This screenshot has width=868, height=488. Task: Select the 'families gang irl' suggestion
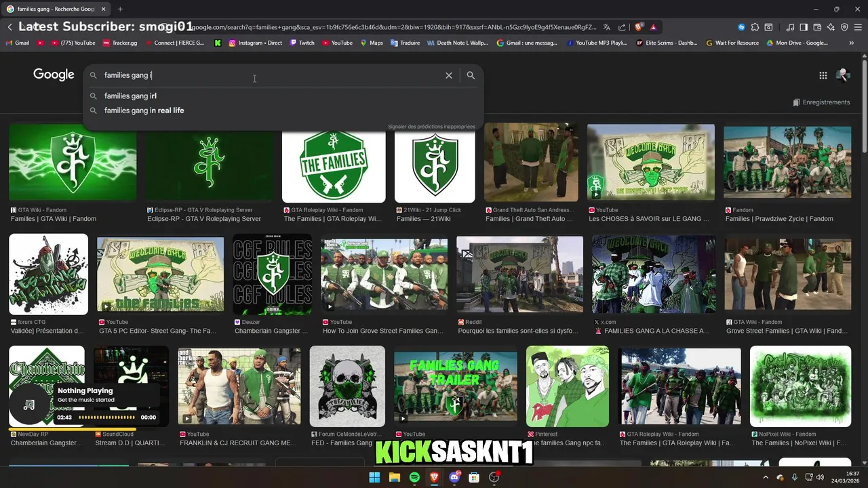point(283,96)
